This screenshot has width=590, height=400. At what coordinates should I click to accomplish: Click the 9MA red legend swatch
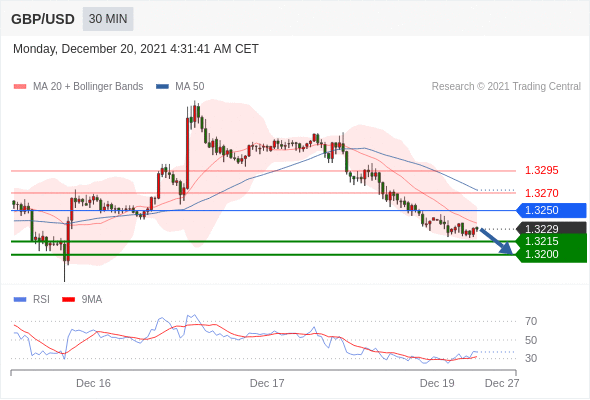pyautogui.click(x=68, y=300)
